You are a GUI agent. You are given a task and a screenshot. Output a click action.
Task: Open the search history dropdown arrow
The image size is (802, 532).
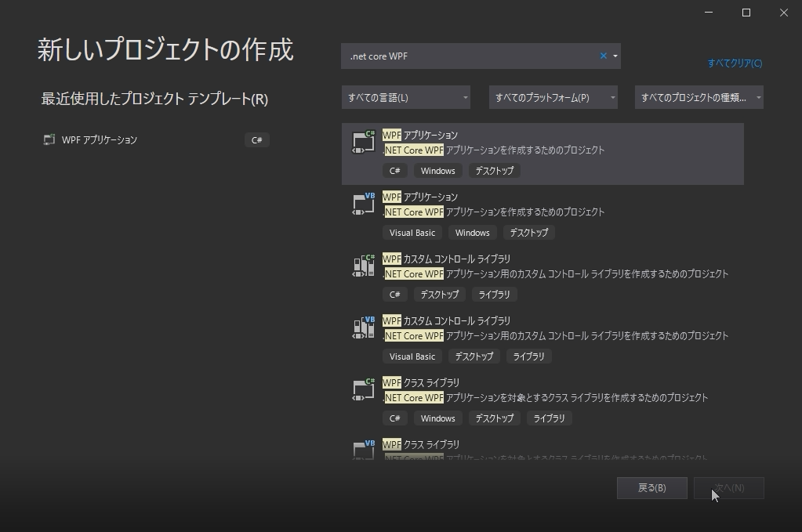pyautogui.click(x=616, y=56)
